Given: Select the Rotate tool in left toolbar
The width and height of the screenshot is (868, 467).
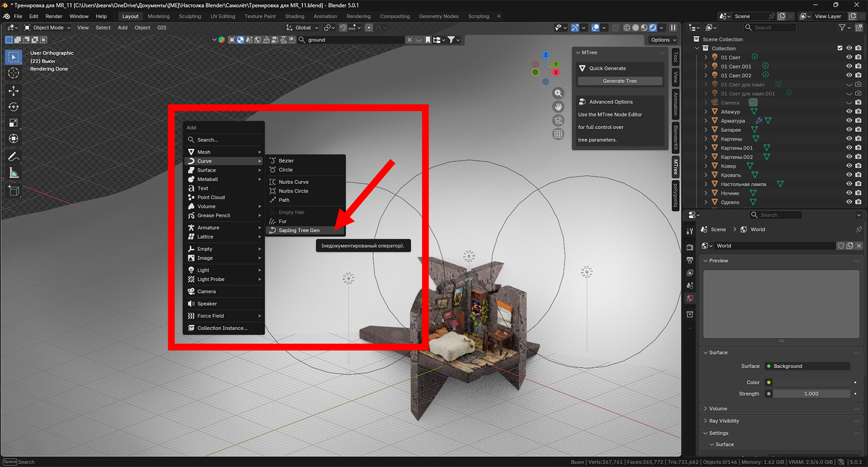Looking at the screenshot, I should pyautogui.click(x=14, y=107).
